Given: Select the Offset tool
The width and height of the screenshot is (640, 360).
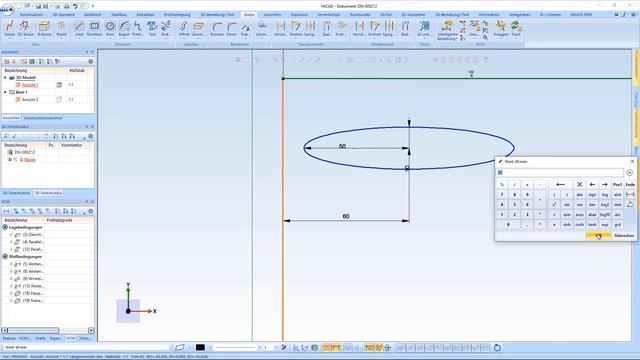Looking at the screenshot, I should 184,28.
